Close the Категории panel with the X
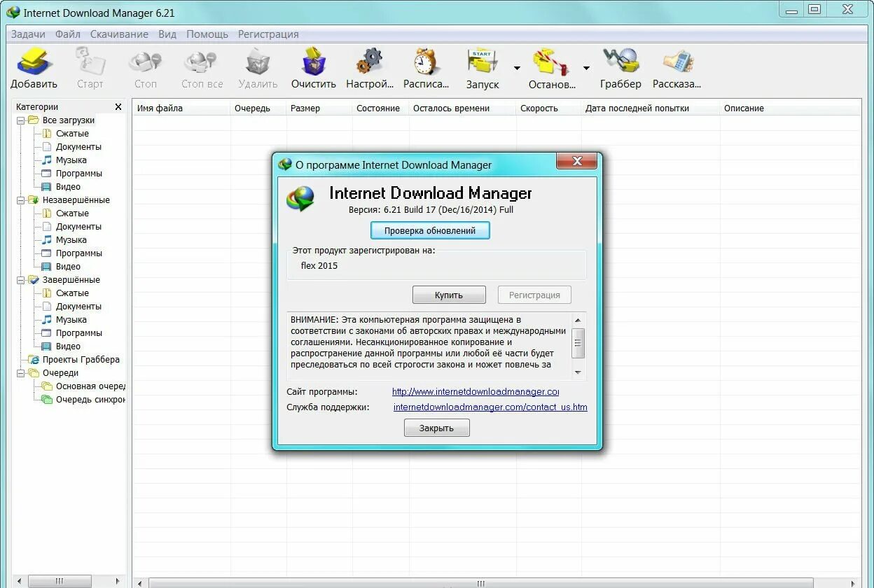The height and width of the screenshot is (588, 874). (x=118, y=107)
